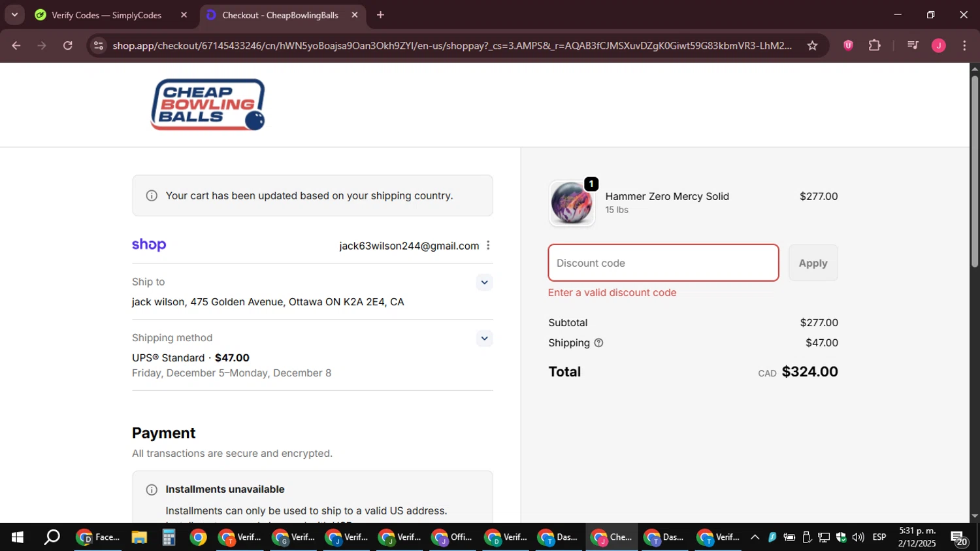Viewport: 980px width, 551px height.
Task: Close the Checkout tab
Action: [355, 15]
